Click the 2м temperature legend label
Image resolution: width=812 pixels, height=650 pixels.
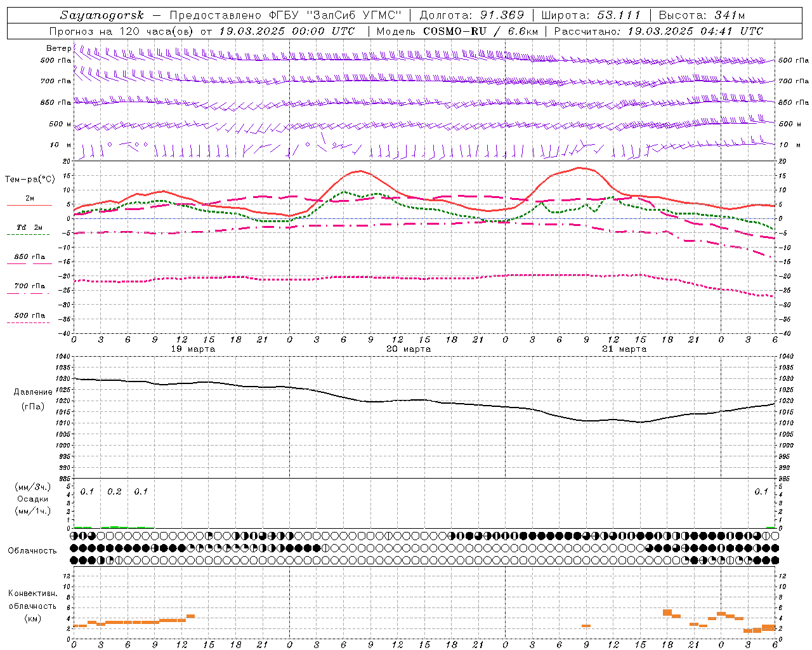[30, 198]
